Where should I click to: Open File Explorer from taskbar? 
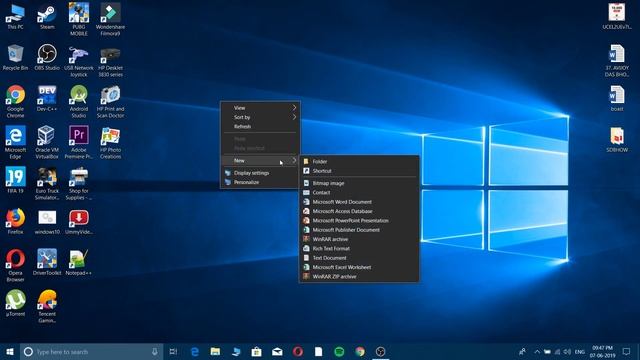coord(215,351)
